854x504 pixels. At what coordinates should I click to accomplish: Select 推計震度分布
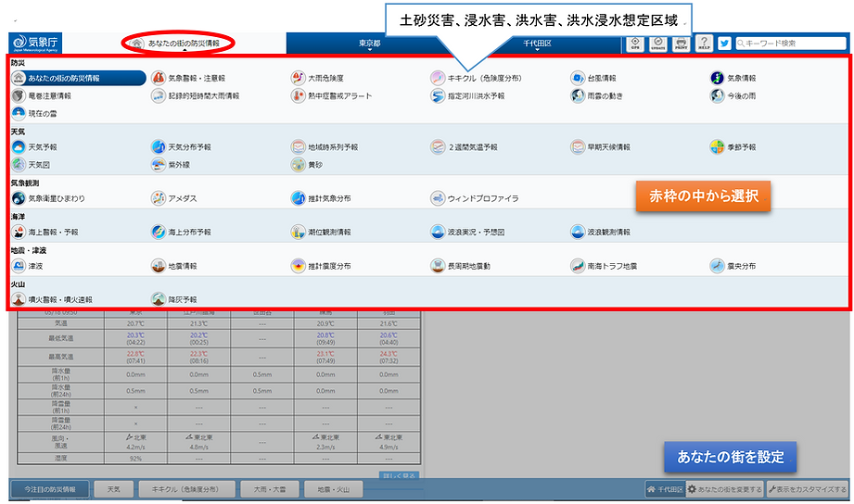(321, 266)
